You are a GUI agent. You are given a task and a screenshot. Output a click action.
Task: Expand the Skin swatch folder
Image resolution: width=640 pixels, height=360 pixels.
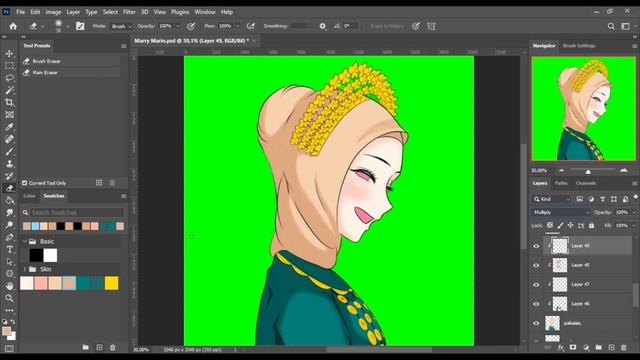pyautogui.click(x=24, y=269)
